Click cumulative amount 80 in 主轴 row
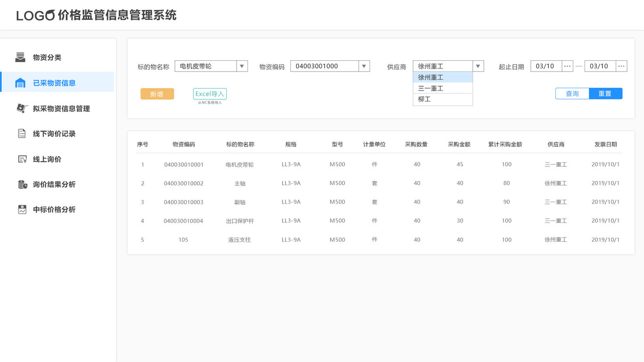Image resolution: width=644 pixels, height=362 pixels. pos(506,183)
